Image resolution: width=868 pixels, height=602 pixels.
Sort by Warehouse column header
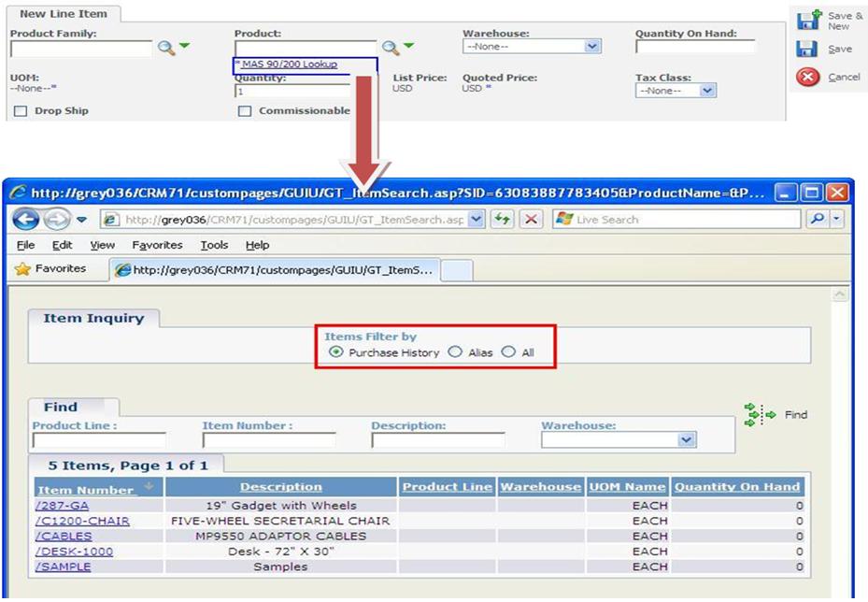pyautogui.click(x=541, y=487)
